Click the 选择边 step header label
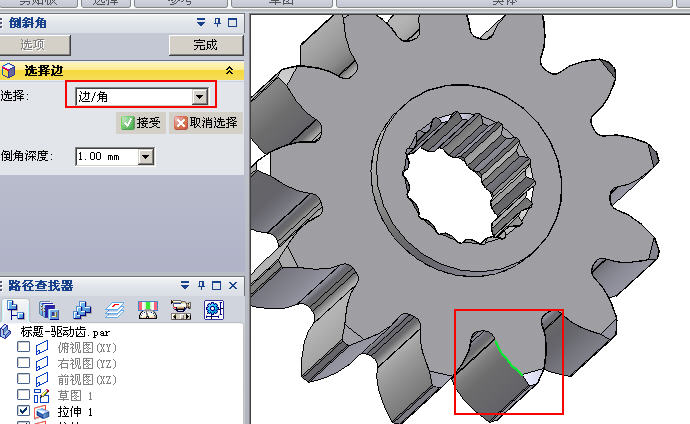The height and width of the screenshot is (424, 690). pos(44,70)
